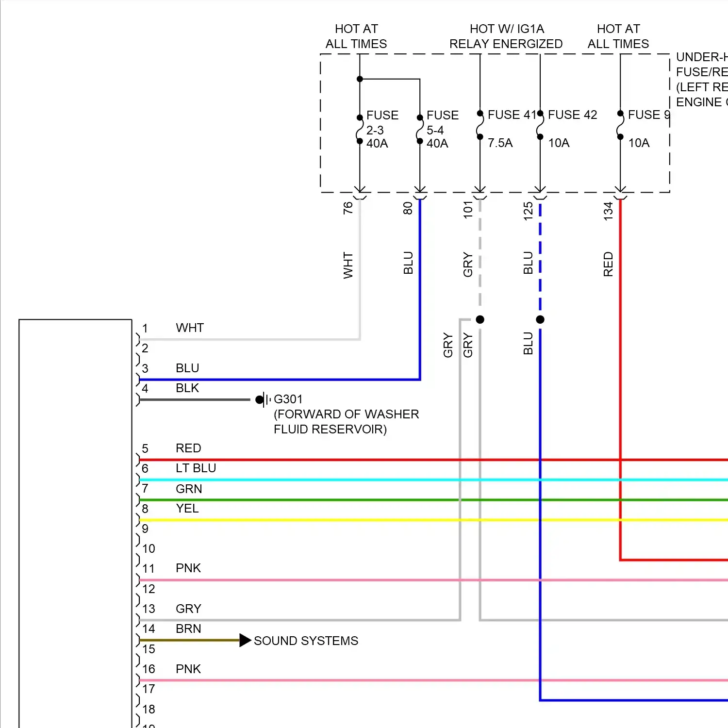Click the text "(FORWARD OF WASHER"

(x=346, y=414)
